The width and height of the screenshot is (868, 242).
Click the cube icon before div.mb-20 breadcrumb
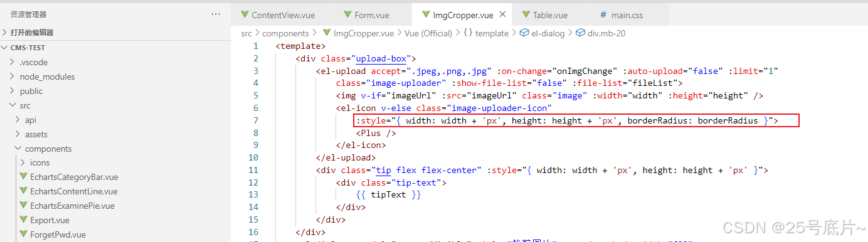click(x=581, y=33)
